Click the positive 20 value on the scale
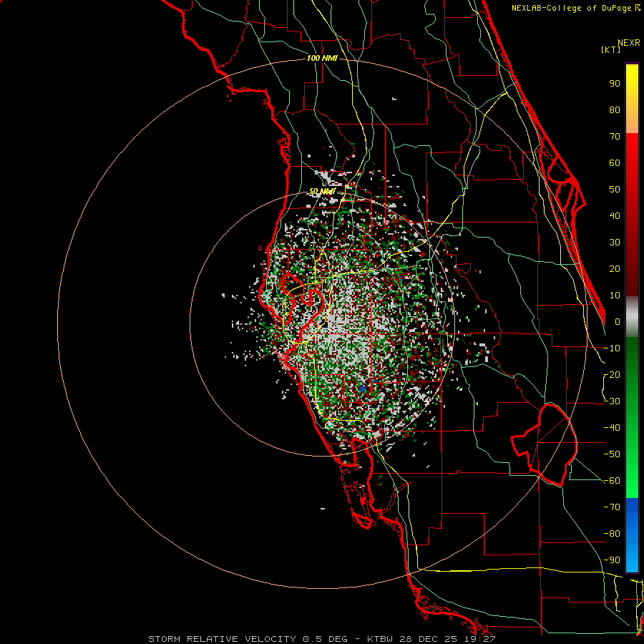Screen dimensions: 644x644 tap(615, 269)
